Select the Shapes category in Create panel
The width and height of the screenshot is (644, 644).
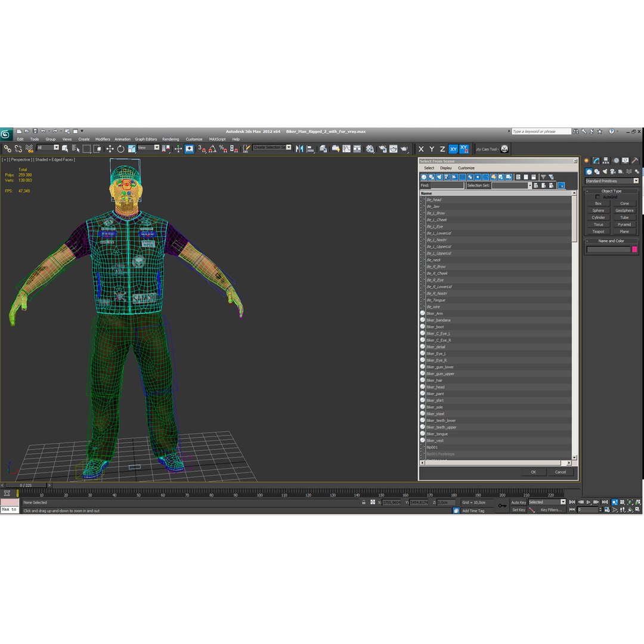click(x=597, y=172)
